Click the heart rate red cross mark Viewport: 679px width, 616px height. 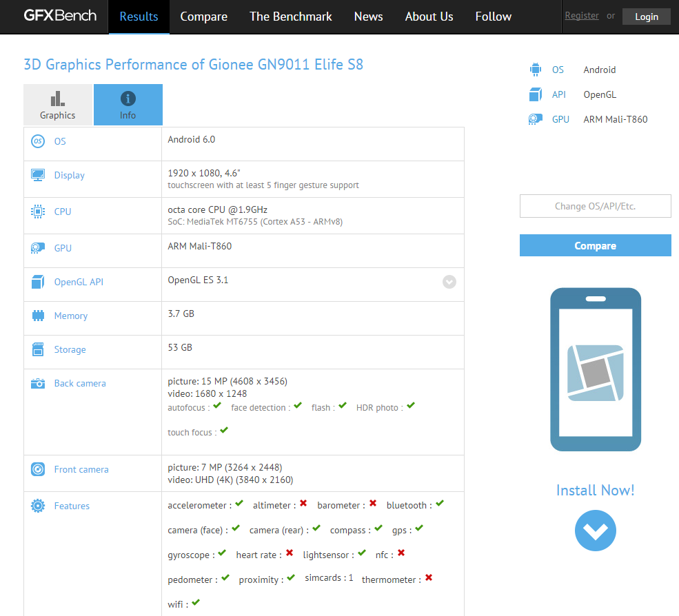[290, 553]
